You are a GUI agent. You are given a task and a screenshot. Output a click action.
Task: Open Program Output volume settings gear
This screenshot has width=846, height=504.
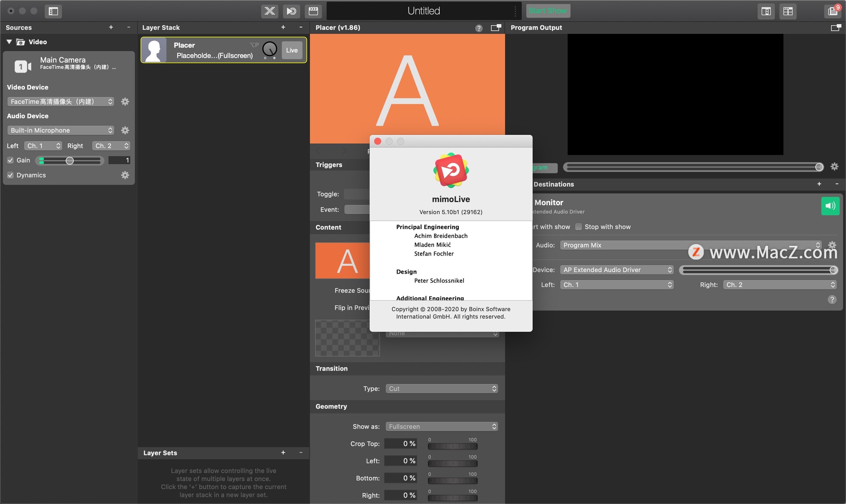pyautogui.click(x=835, y=167)
